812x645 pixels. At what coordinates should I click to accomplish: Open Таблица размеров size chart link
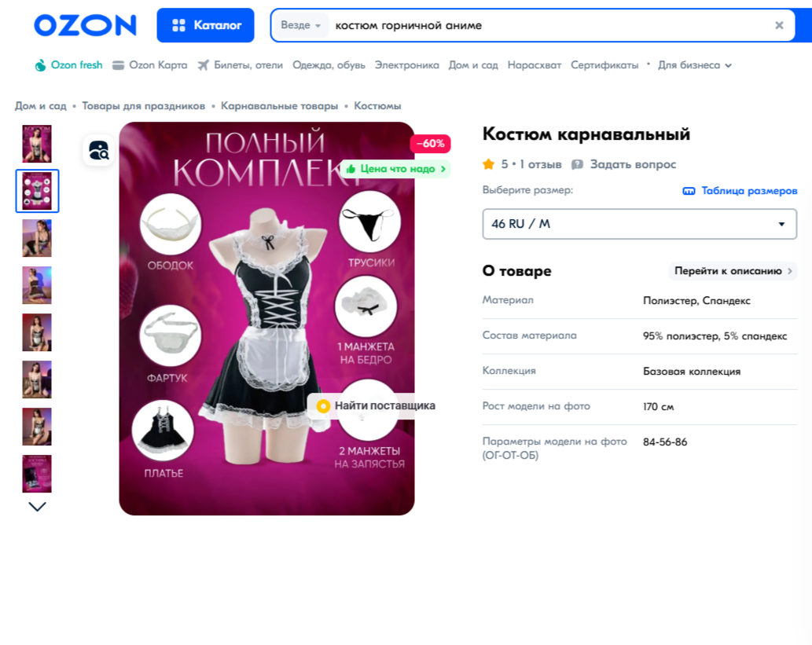(740, 190)
